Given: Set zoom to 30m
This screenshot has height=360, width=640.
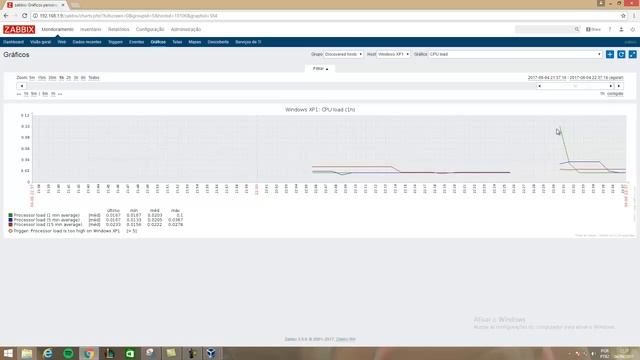Looking at the screenshot, I should point(52,78).
